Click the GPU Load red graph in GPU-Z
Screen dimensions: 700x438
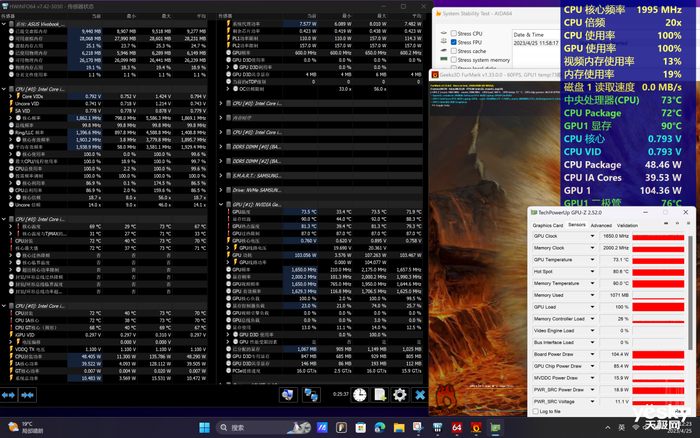pyautogui.click(x=658, y=307)
